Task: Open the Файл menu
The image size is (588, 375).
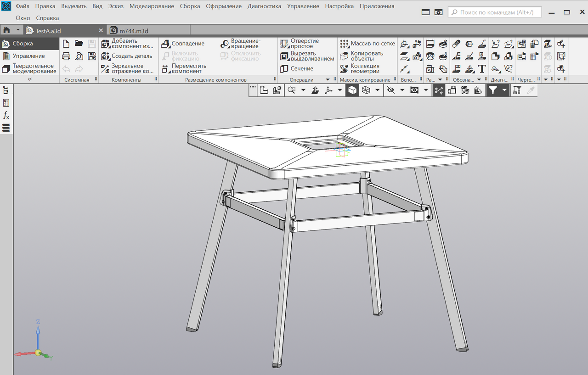Action: tap(23, 6)
